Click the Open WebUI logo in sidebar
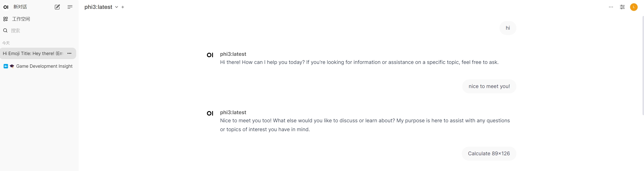This screenshot has width=644, height=171. point(6,7)
